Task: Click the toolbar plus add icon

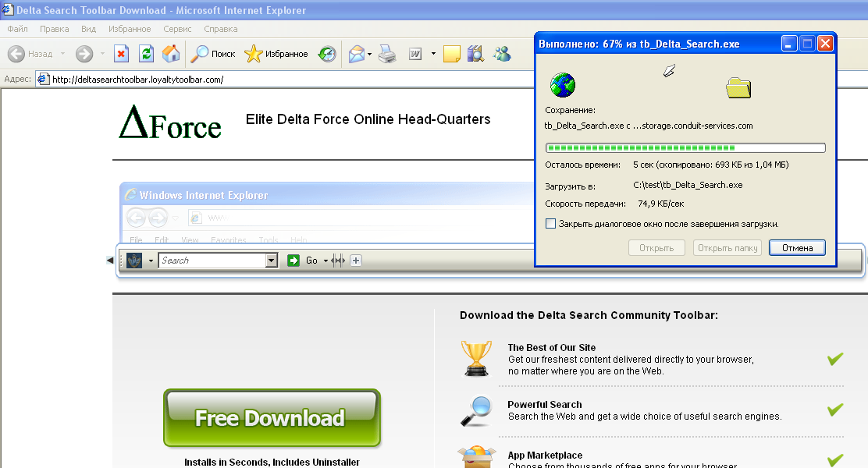Action: click(356, 260)
